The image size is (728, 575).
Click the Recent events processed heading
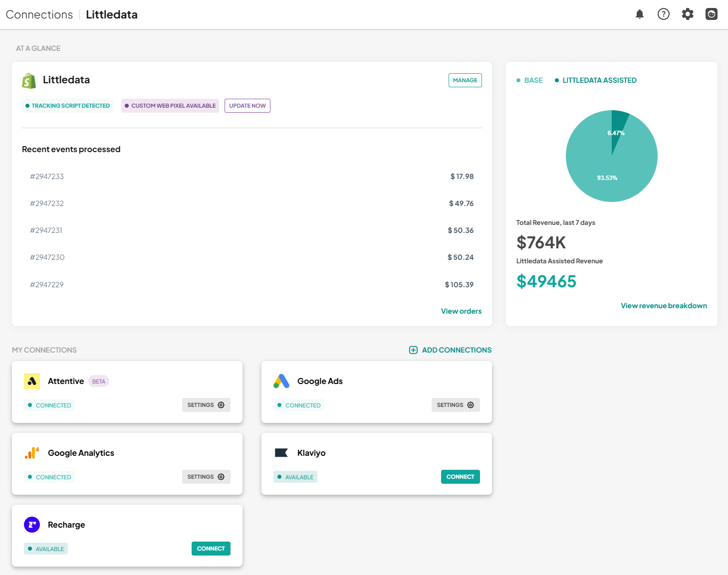coord(71,149)
